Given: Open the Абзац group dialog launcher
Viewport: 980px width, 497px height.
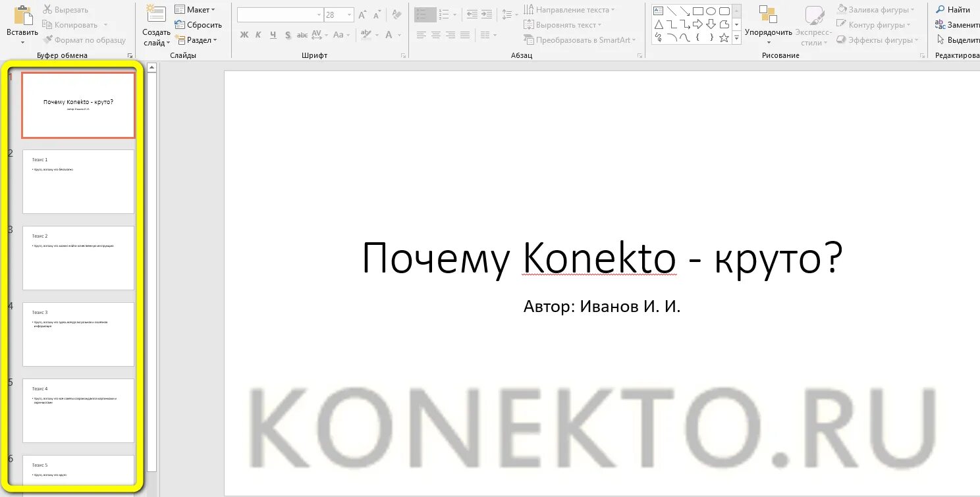Looking at the screenshot, I should (x=640, y=56).
